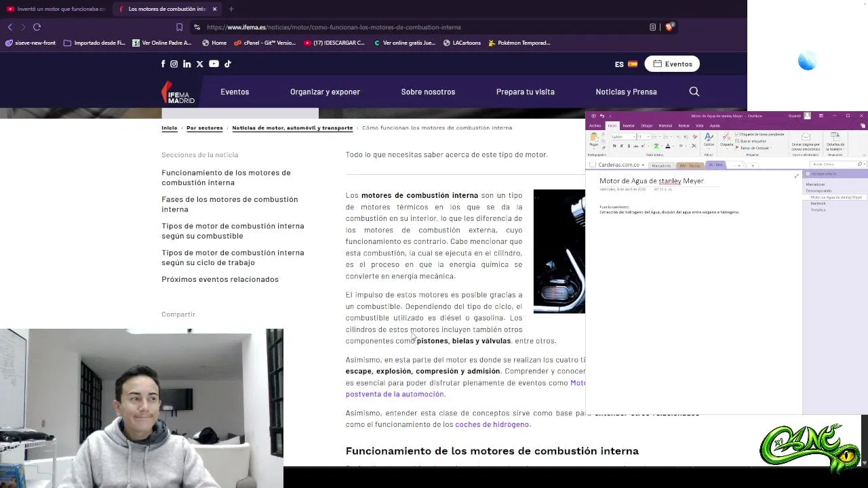Screen dimensions: 868x488
Task: Click the browser address bar URL
Action: pos(334,27)
